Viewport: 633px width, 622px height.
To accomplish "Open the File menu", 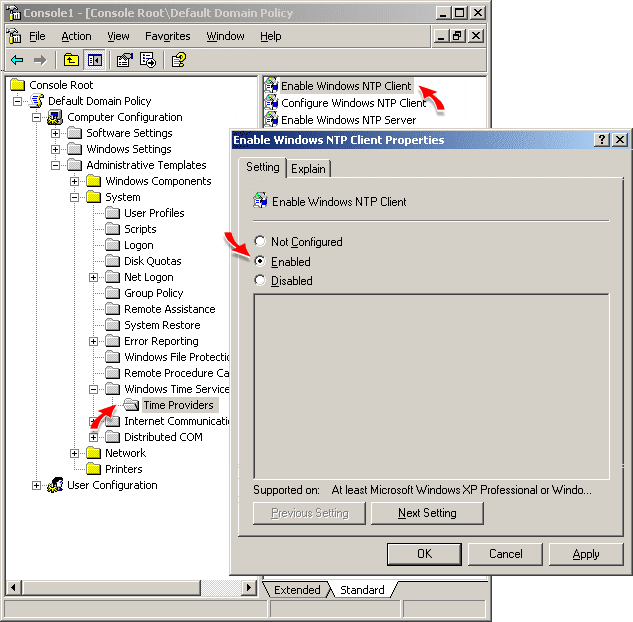I will pos(37,36).
